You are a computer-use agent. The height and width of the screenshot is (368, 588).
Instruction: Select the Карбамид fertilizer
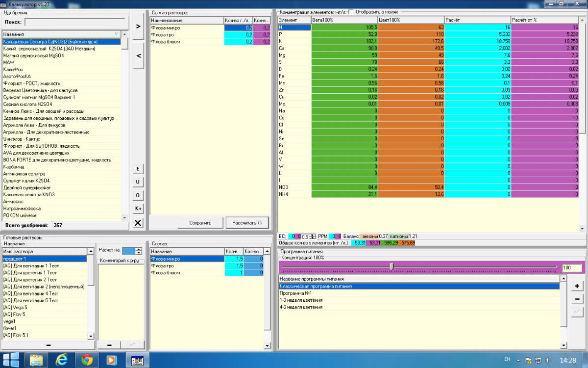point(61,167)
